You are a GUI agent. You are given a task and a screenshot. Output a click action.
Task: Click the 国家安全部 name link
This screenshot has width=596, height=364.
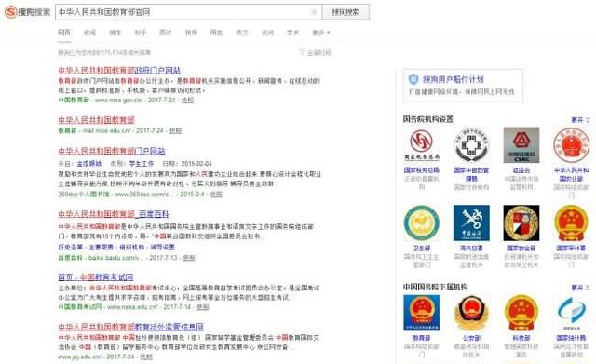point(521,249)
